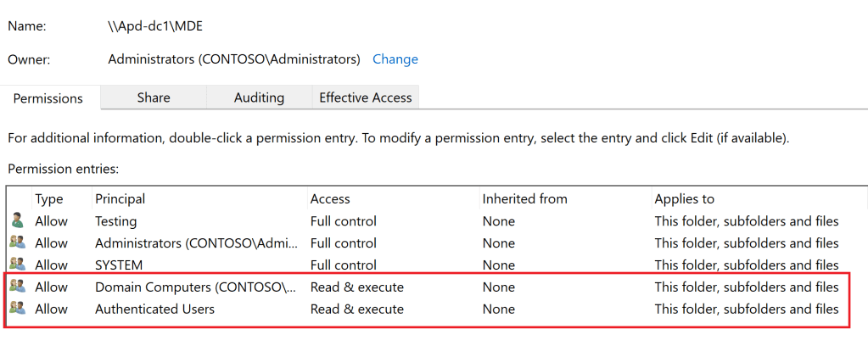Click the Testing user icon
This screenshot has width=868, height=340.
pos(17,220)
